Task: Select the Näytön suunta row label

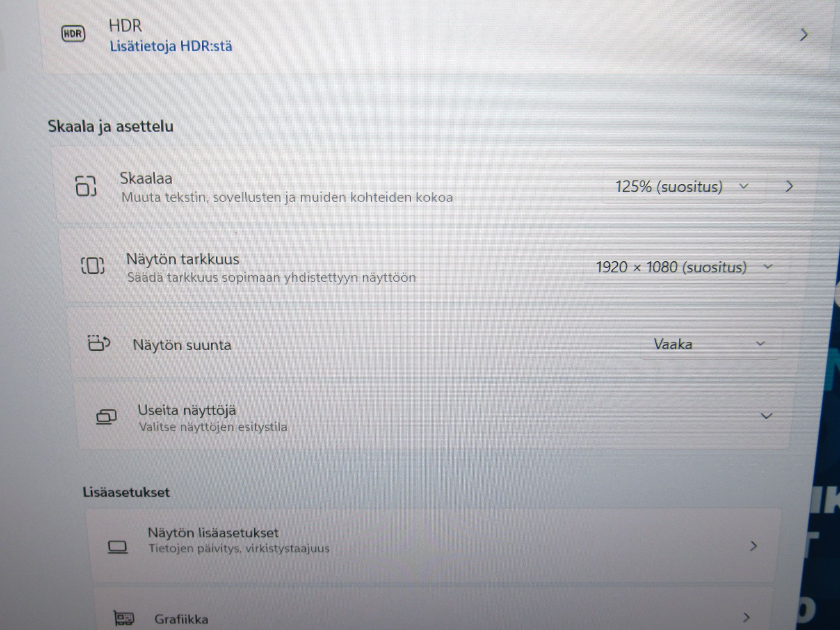Action: coord(182,345)
